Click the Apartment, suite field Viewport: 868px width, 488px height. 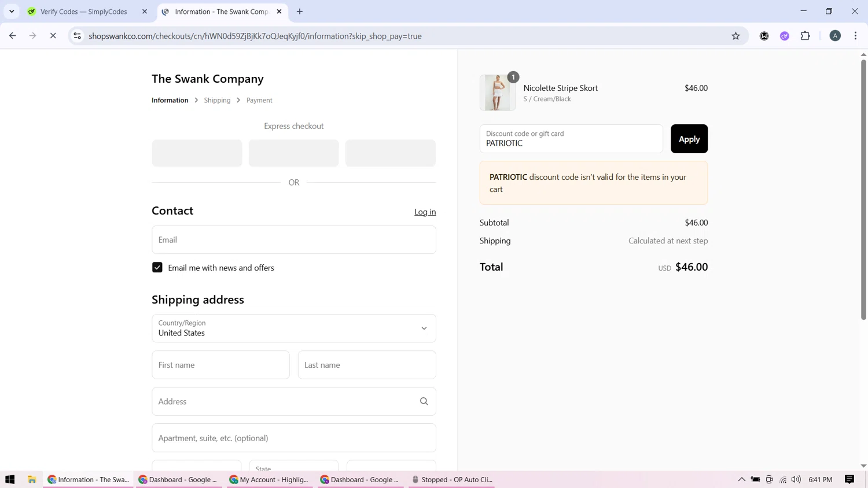point(294,438)
